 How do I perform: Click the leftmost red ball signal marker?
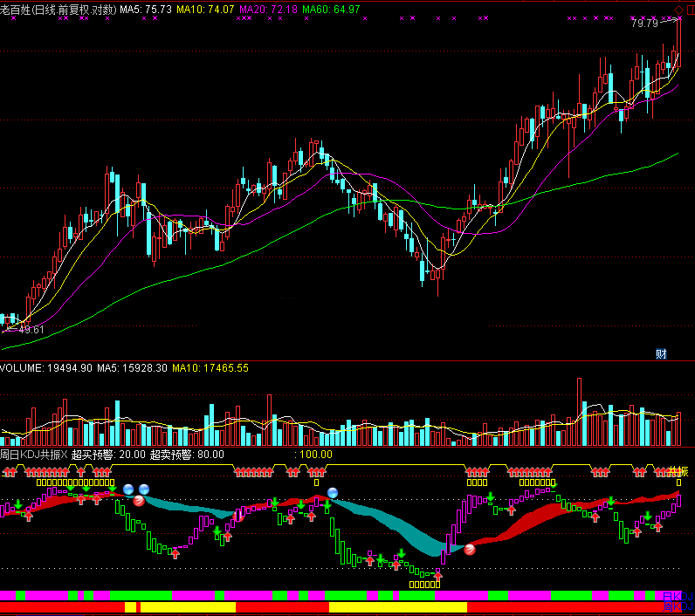pyautogui.click(x=139, y=501)
